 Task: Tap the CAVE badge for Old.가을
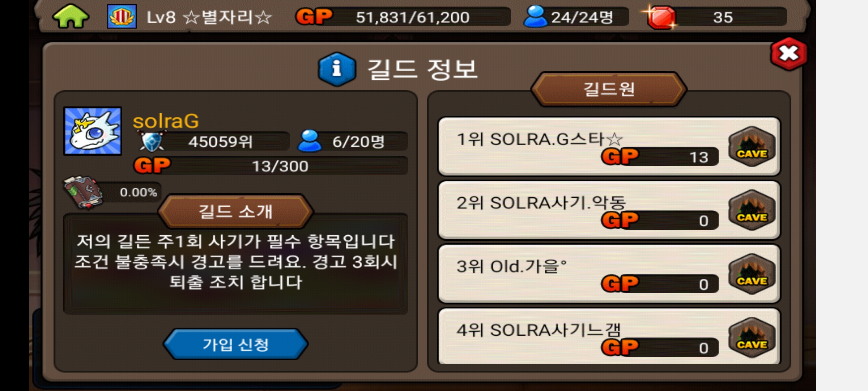(x=752, y=274)
